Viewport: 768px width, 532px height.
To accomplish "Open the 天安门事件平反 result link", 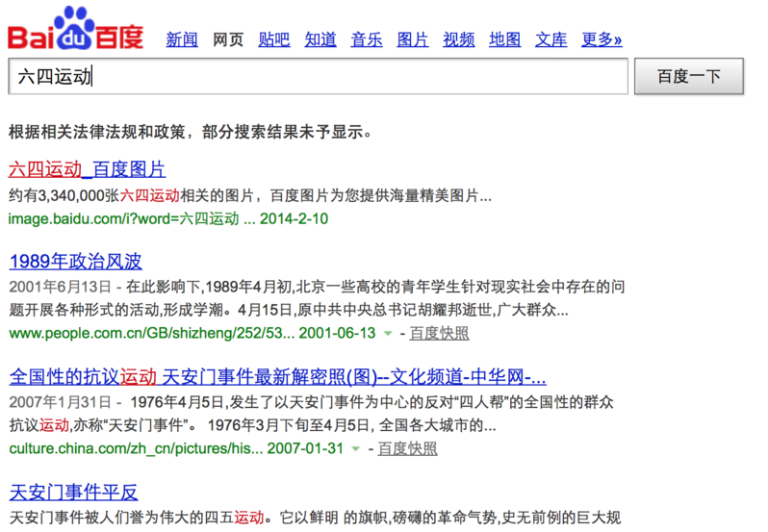I will click(75, 493).
